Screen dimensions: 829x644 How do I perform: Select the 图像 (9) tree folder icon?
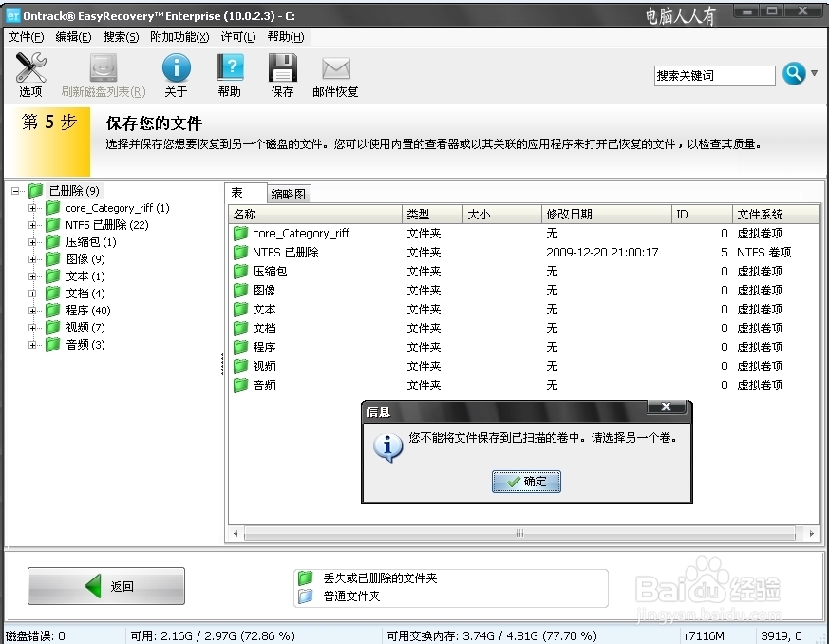tap(52, 258)
